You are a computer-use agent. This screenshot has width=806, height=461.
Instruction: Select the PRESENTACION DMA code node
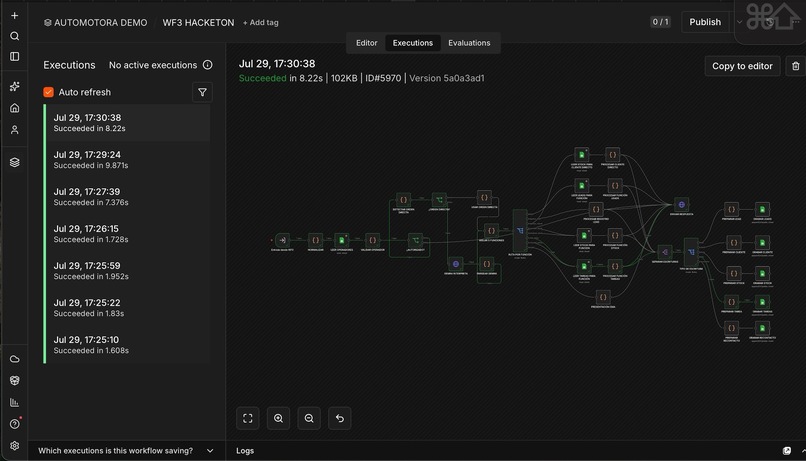coord(603,297)
